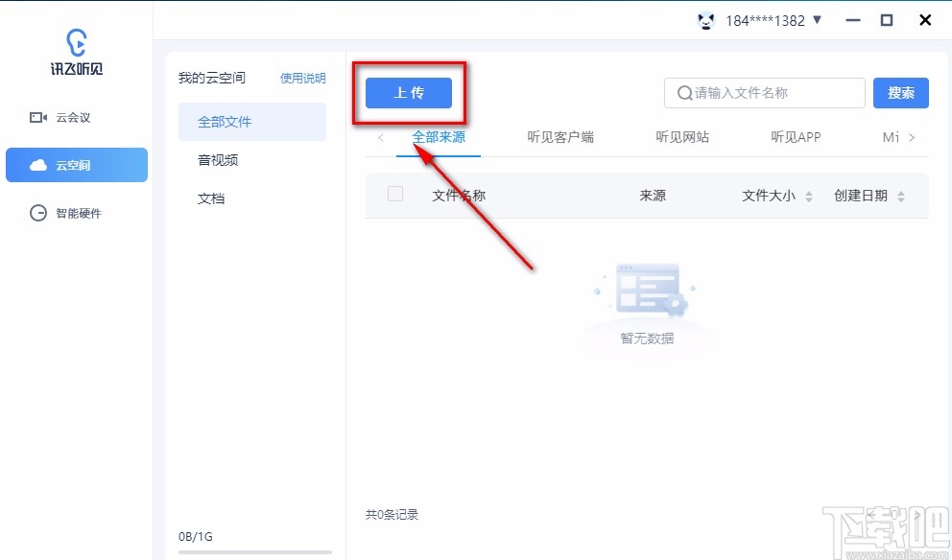Viewport: 952px width, 560px height.
Task: Click the 我的云空间 heading
Action: (x=212, y=78)
